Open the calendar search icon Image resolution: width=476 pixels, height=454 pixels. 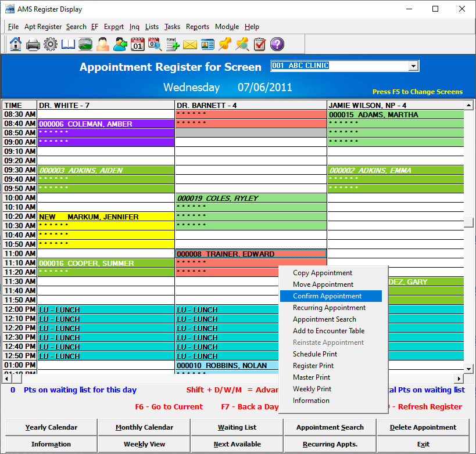[x=155, y=44]
